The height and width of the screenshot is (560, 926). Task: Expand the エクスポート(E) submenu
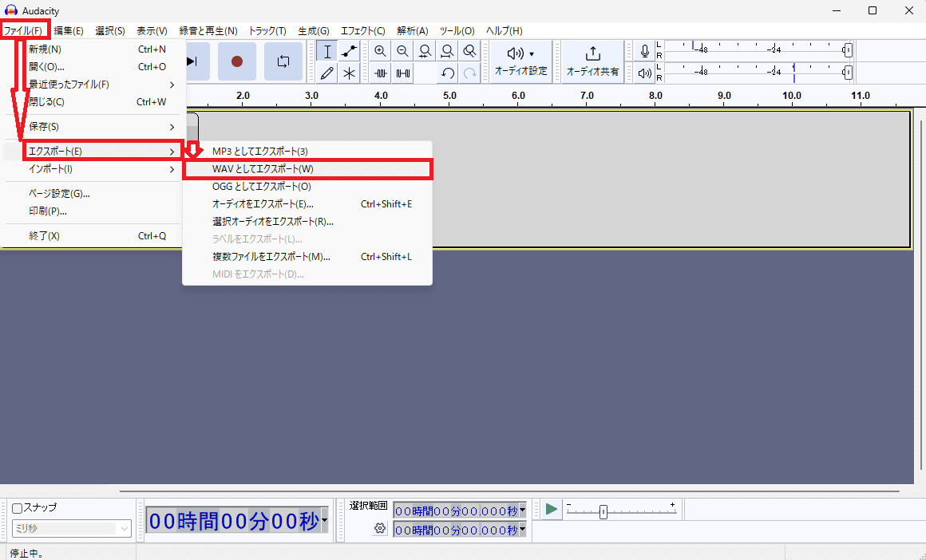(101, 151)
